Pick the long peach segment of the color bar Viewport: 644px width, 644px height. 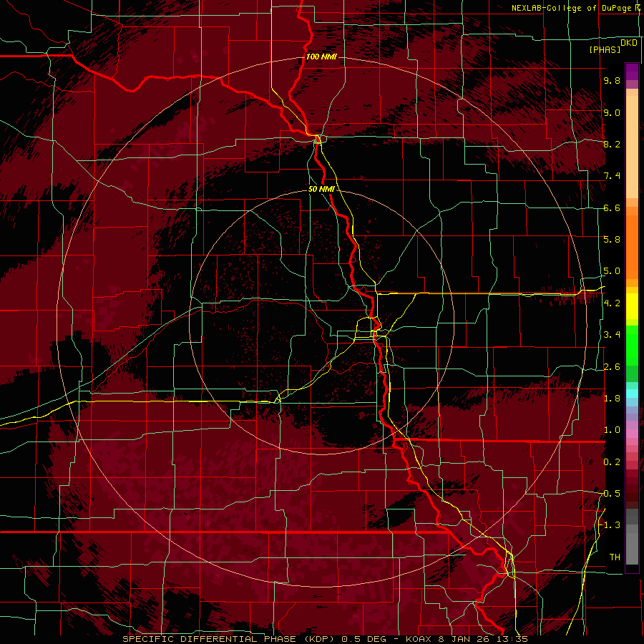point(632,147)
